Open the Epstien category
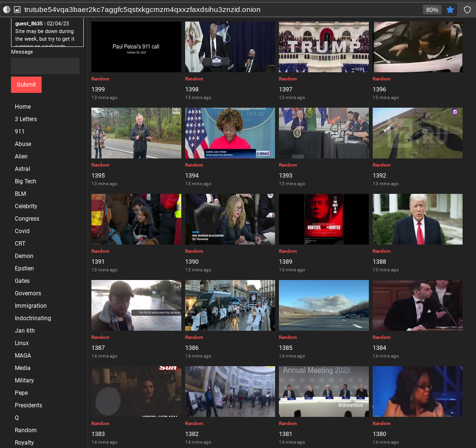The width and height of the screenshot is (476, 448). (24, 269)
